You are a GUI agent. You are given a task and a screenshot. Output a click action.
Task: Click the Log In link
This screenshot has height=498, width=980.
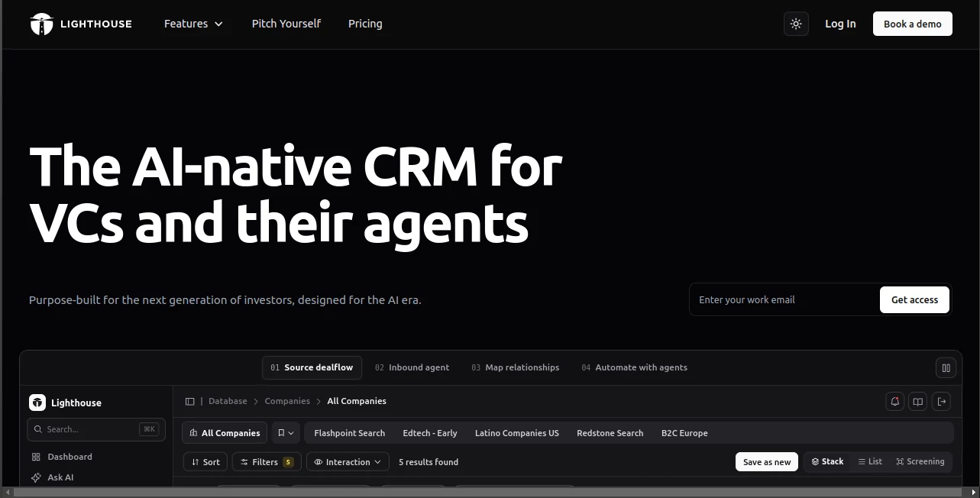840,24
